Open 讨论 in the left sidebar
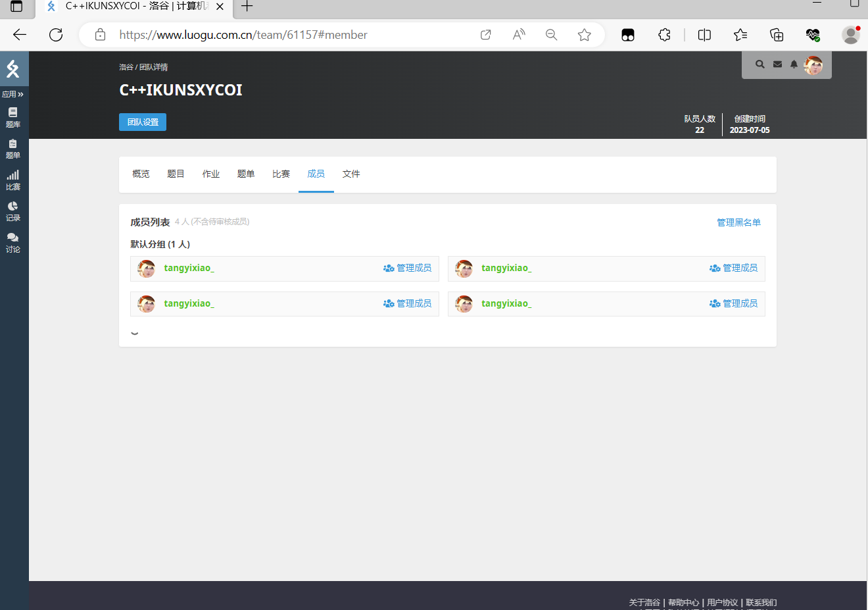 (13, 243)
